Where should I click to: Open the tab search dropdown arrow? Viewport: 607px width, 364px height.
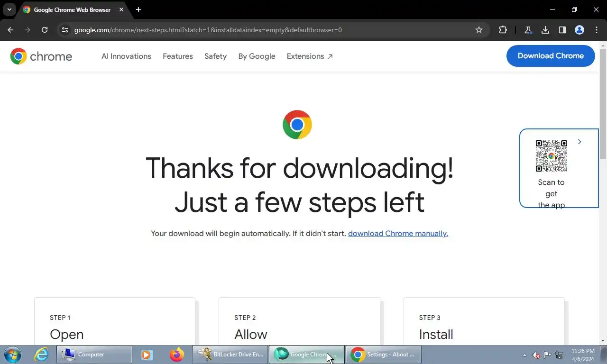[x=9, y=9]
